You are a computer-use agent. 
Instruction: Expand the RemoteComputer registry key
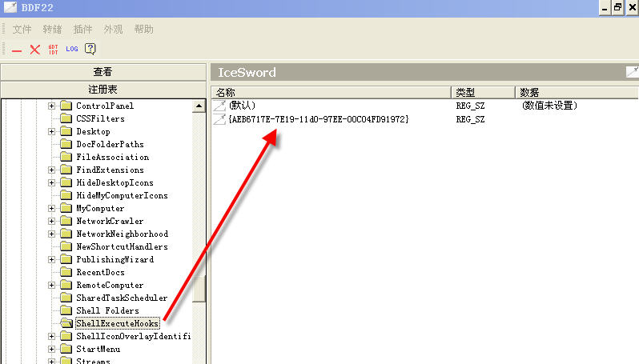click(x=51, y=285)
